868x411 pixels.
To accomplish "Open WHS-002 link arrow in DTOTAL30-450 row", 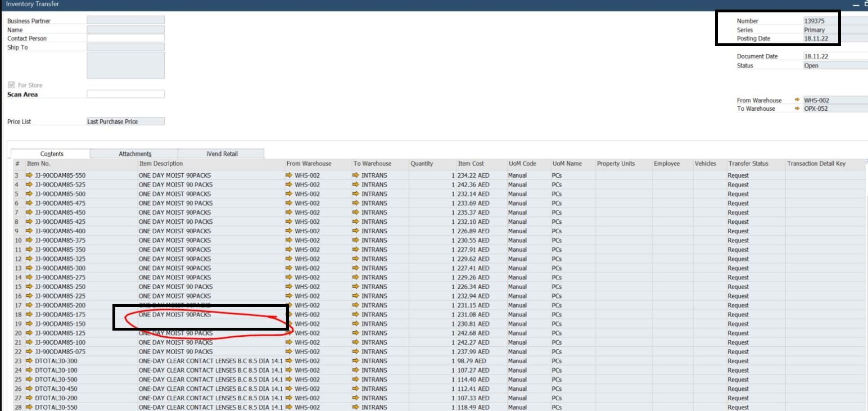I will (x=290, y=389).
